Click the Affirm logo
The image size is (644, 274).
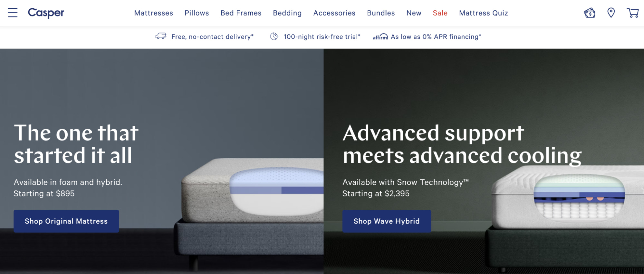point(380,37)
